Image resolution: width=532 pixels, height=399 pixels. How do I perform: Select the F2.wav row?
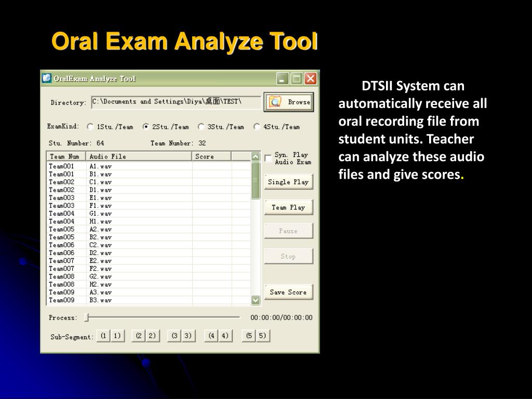coord(149,269)
